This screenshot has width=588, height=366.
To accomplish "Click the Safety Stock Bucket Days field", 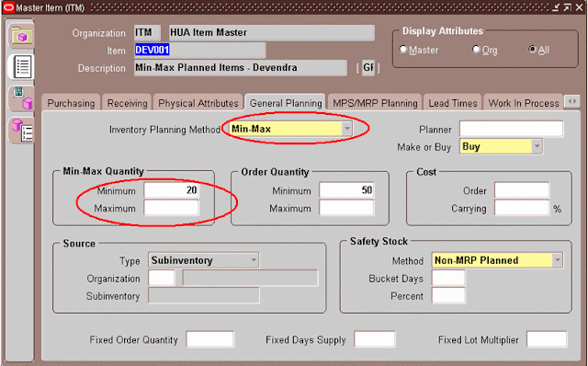I will click(x=448, y=278).
